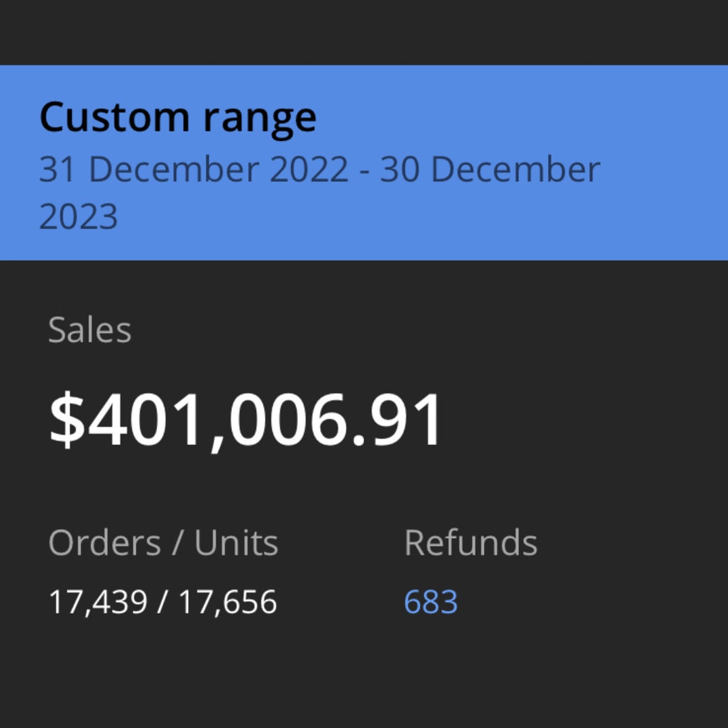Select the 17,439 orders count
This screenshot has width=728, height=728.
(98, 602)
